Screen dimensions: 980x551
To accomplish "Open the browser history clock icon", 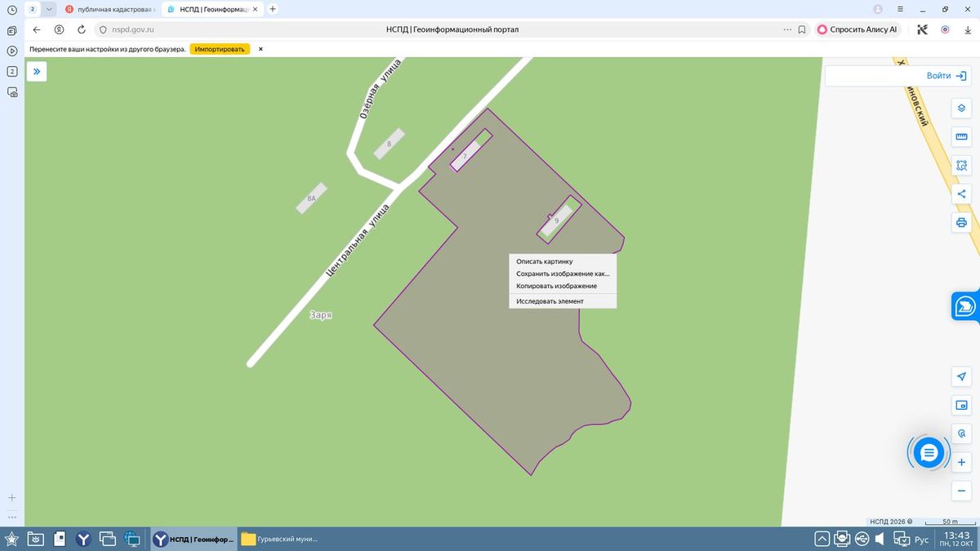I will click(x=12, y=9).
